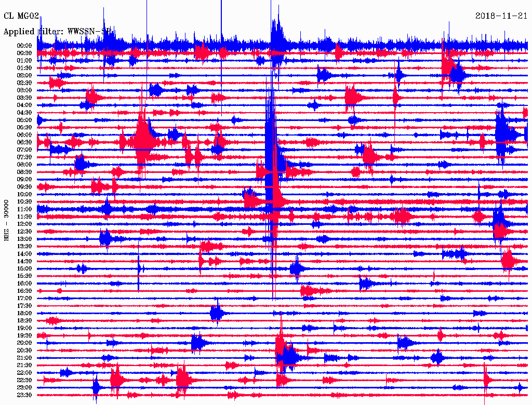Select the 03:30 time label
The image size is (532, 405).
tap(24, 98)
